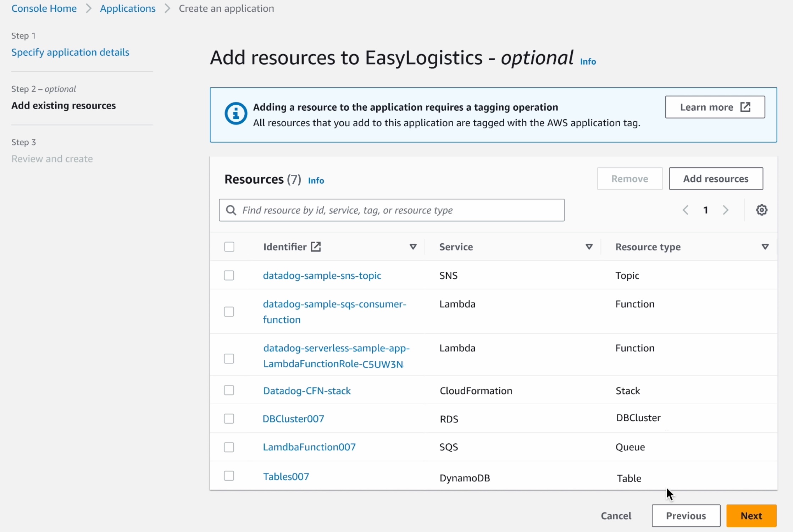793x532 pixels.
Task: Click the previous page chevron arrow
Action: [x=685, y=210]
